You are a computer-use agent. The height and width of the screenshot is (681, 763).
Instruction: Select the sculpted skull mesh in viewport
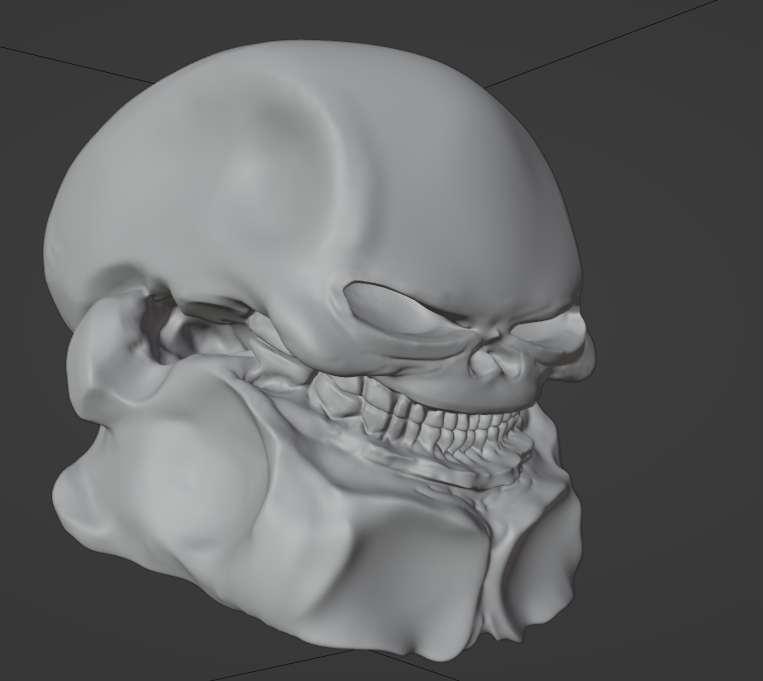(319, 350)
